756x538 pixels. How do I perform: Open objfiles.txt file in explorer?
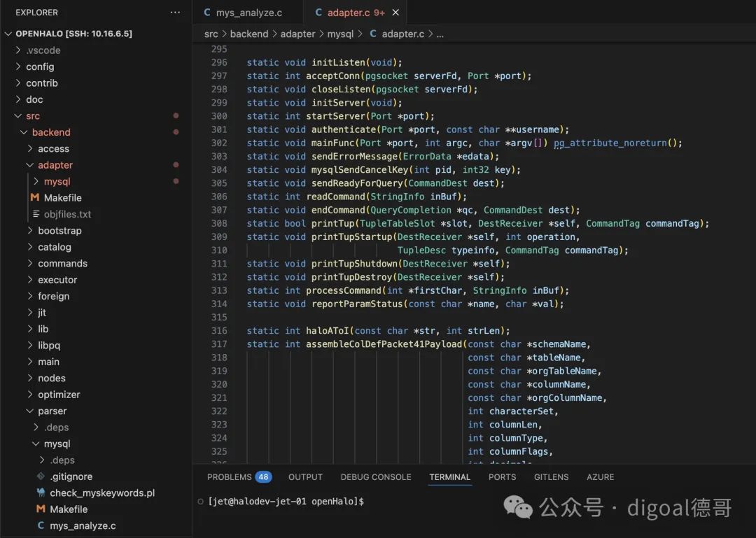click(x=67, y=214)
